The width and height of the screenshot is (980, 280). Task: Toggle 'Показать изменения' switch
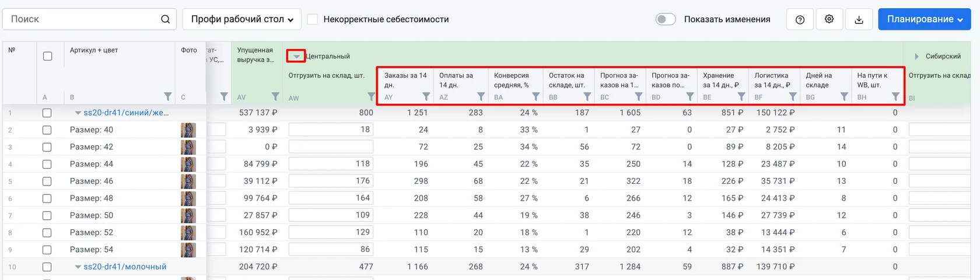click(666, 19)
